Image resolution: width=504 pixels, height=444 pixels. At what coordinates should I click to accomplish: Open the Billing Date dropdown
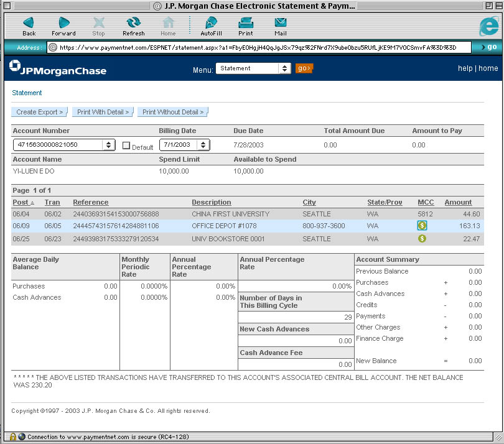coord(185,145)
